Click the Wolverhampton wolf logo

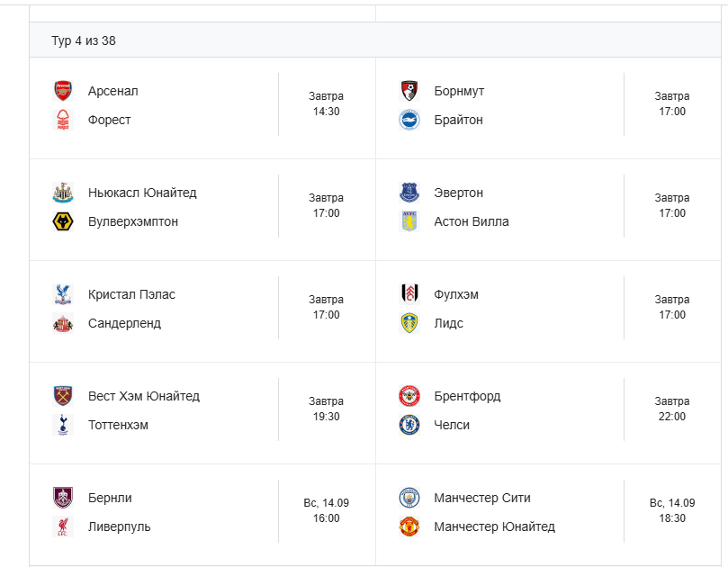click(63, 221)
